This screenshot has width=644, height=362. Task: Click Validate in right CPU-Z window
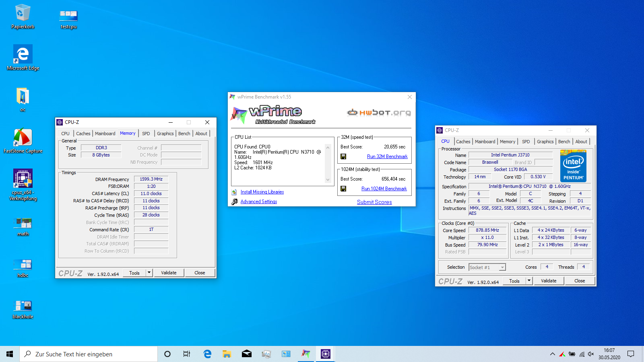(x=549, y=281)
